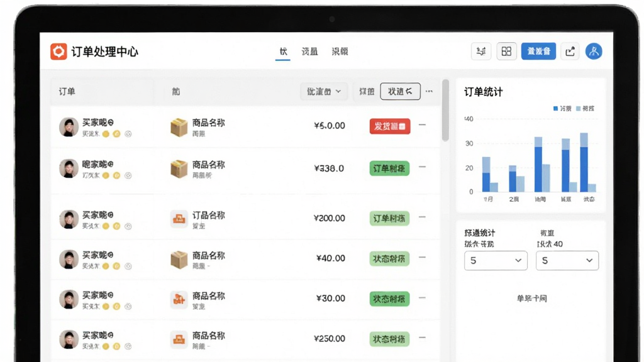Expand the grey dropdown in the table header
644x362 pixels.
pos(324,91)
